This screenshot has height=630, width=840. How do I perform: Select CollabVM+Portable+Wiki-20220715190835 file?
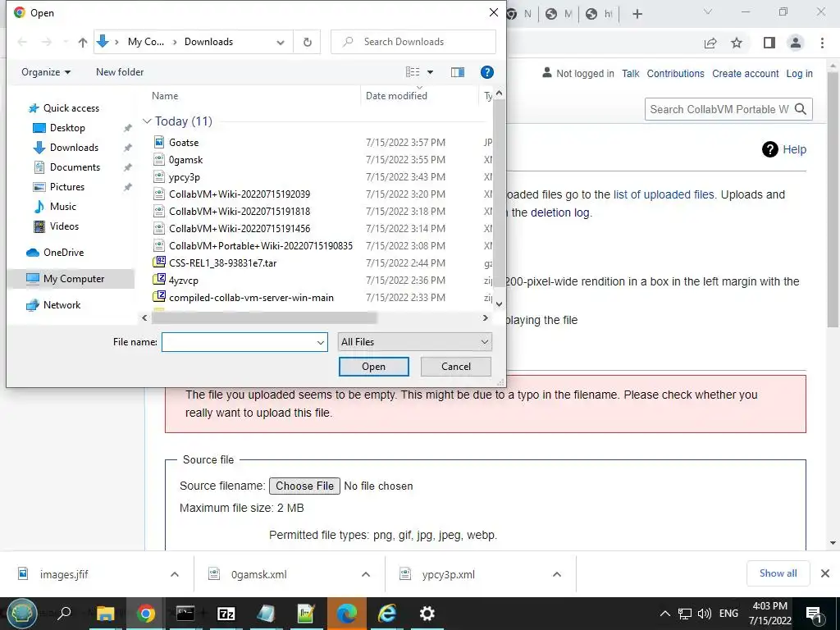pyautogui.click(x=261, y=246)
